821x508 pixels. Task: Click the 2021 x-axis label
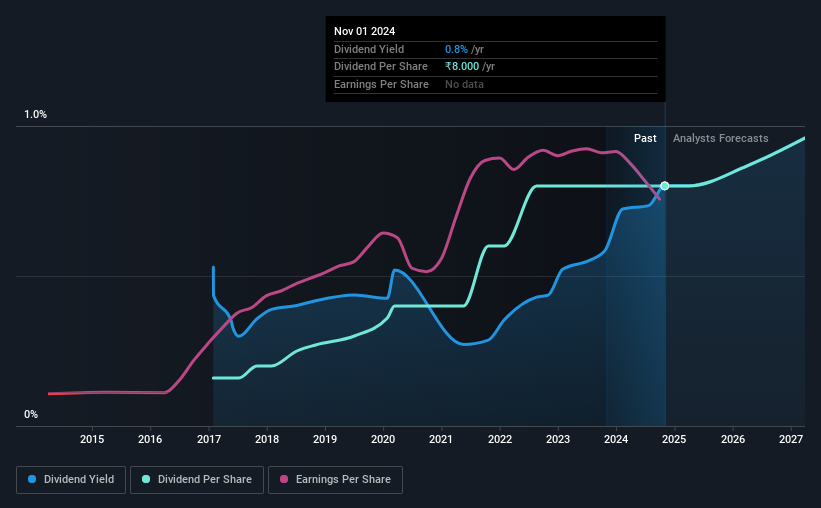click(441, 439)
